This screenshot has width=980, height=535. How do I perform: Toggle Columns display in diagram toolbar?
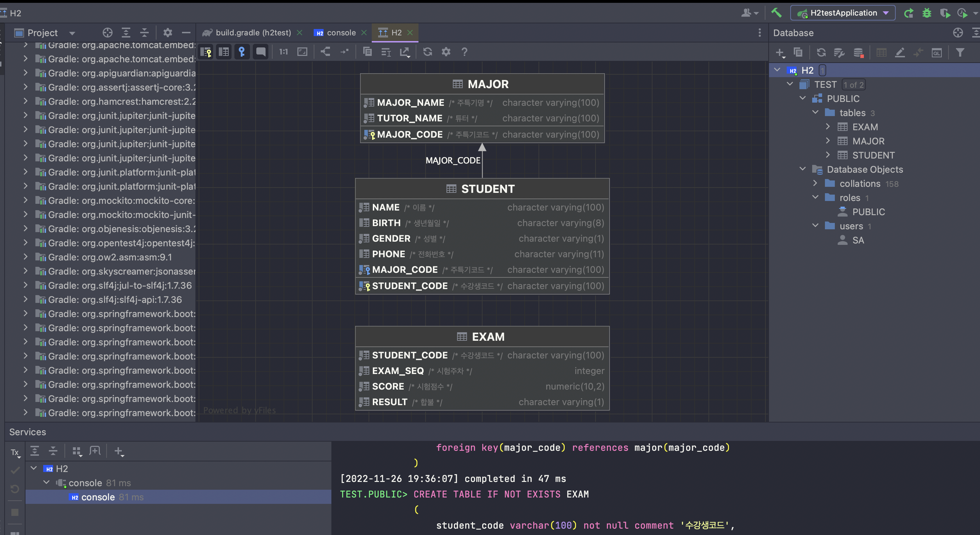point(224,52)
